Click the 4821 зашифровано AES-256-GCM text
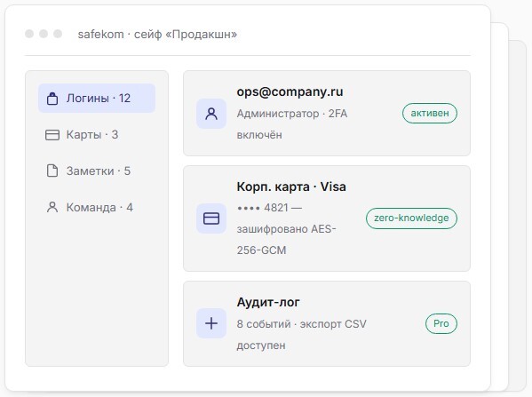This screenshot has height=397, width=532. 286,229
